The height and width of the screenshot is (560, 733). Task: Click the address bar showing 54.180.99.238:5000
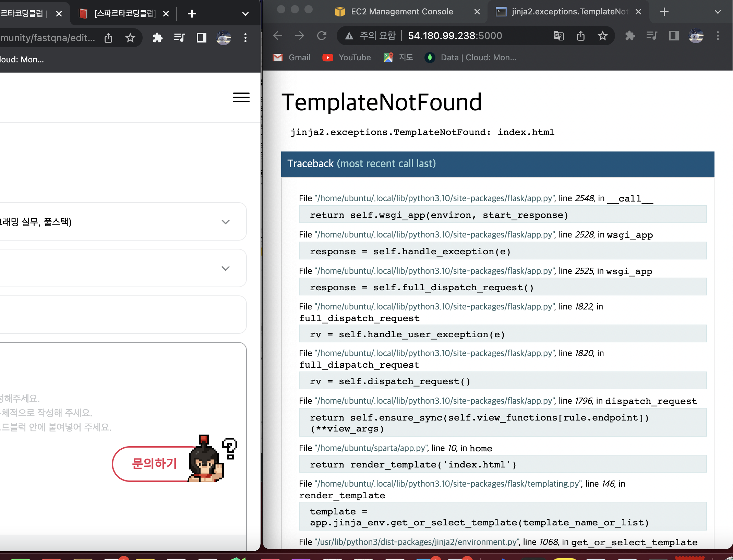click(455, 36)
